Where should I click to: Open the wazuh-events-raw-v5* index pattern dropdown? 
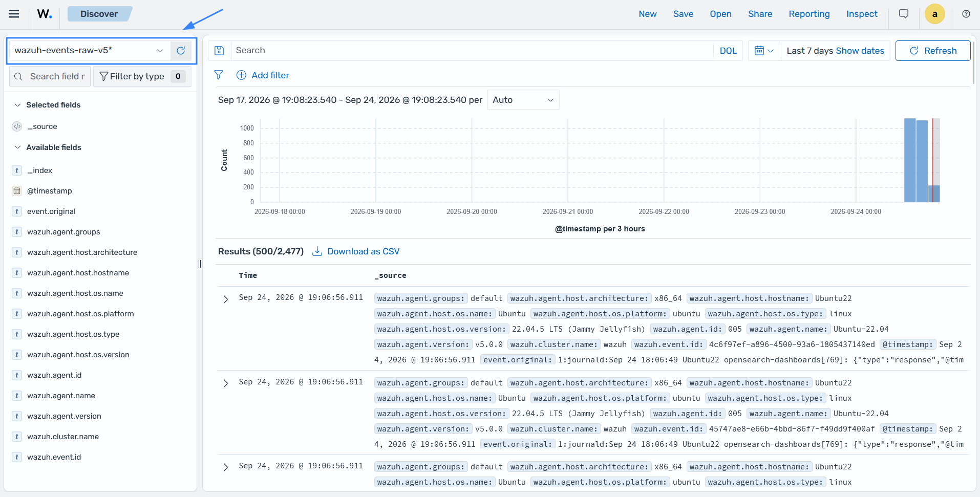click(89, 50)
